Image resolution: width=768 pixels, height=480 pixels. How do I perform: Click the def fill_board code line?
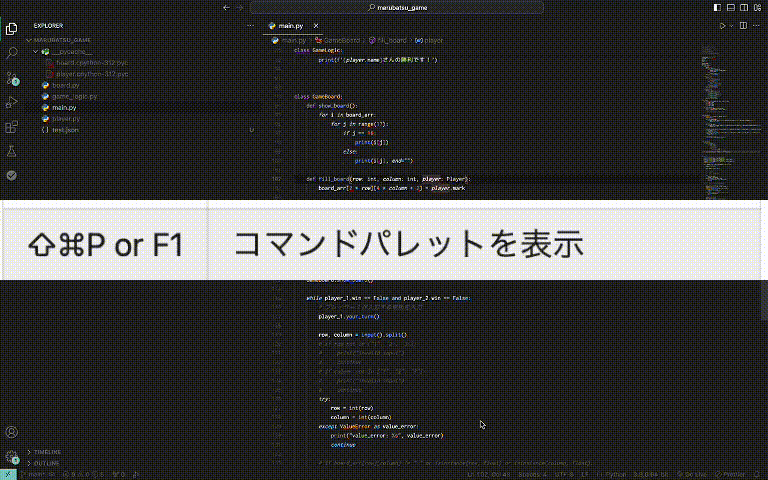[x=388, y=179]
